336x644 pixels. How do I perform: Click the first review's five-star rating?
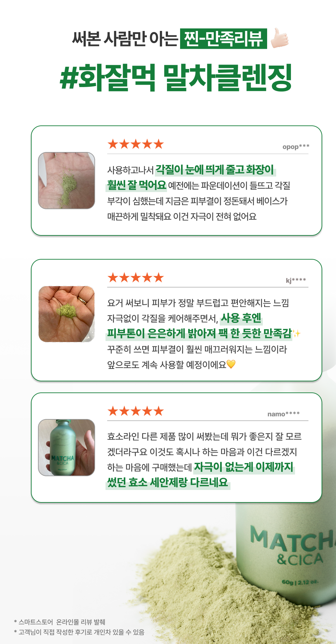[135, 144]
